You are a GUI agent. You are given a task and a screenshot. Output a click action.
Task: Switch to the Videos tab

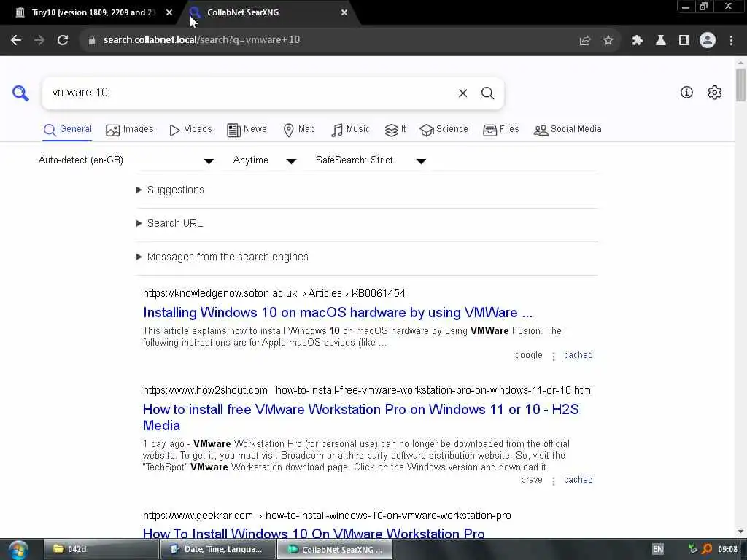(190, 129)
